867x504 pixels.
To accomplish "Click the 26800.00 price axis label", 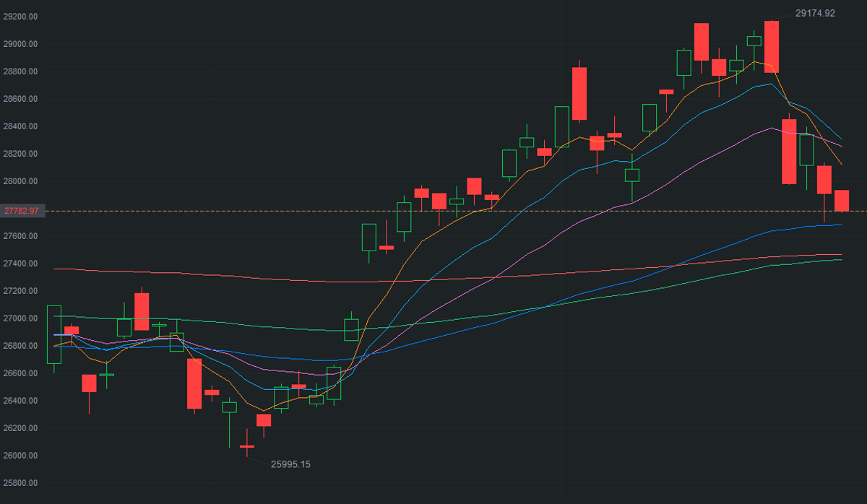I will click(21, 346).
